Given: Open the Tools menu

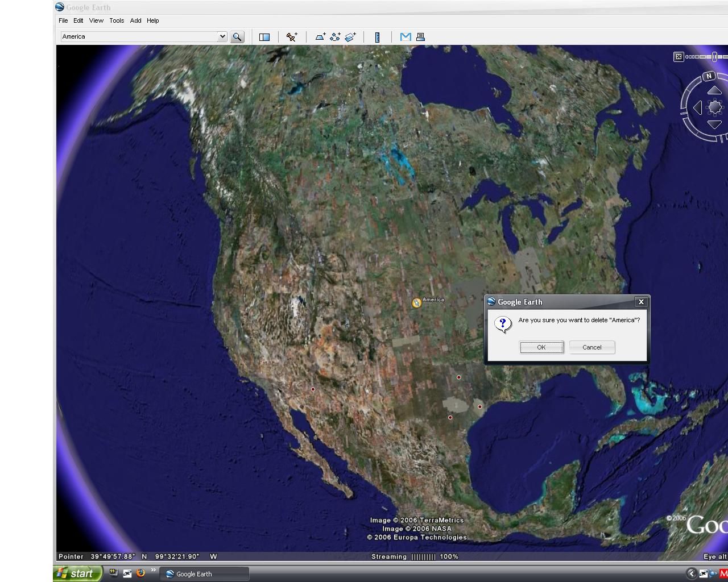Looking at the screenshot, I should tap(117, 20).
